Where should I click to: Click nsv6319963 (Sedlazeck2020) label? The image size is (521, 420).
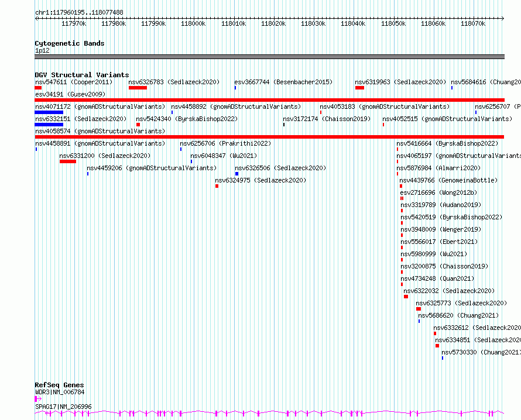(400, 82)
